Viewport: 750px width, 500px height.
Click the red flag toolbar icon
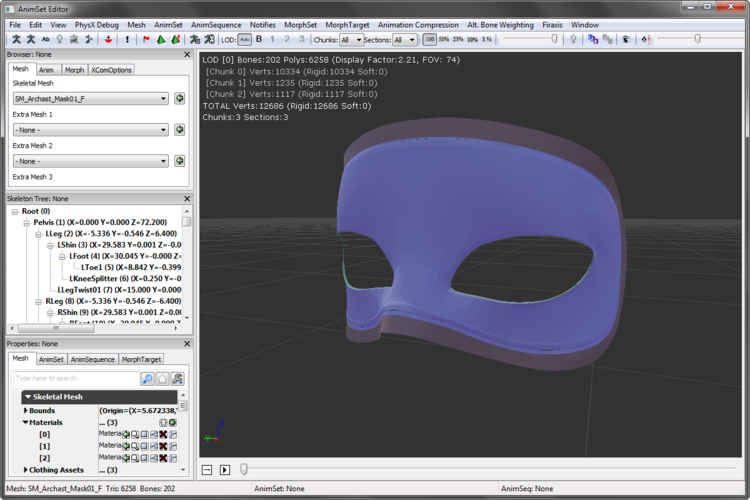click(146, 39)
